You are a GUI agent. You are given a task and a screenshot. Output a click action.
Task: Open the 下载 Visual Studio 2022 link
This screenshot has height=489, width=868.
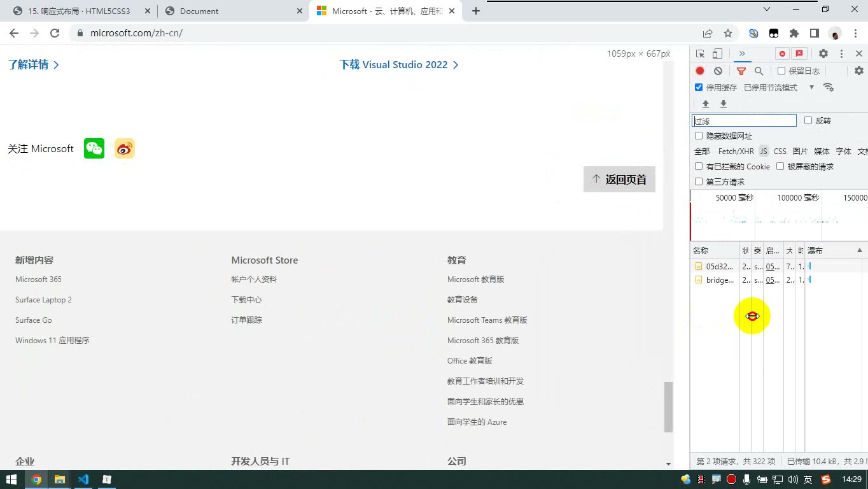click(x=399, y=65)
